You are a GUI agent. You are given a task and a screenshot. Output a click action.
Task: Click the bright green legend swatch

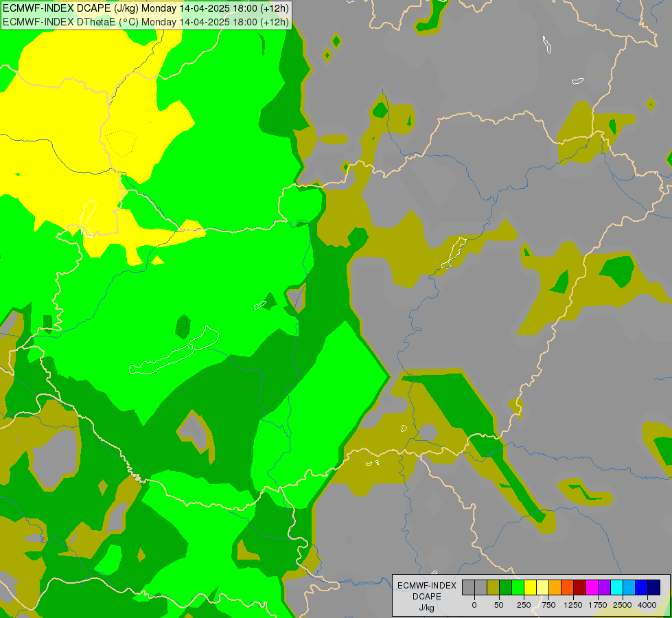pyautogui.click(x=518, y=587)
